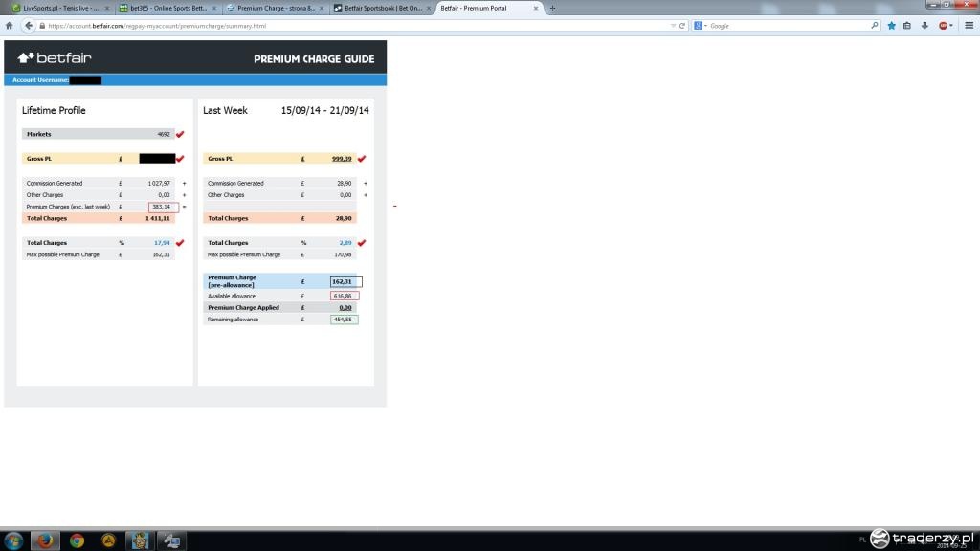Click the betfair logo
Image resolution: width=980 pixels, height=551 pixels.
coord(55,58)
